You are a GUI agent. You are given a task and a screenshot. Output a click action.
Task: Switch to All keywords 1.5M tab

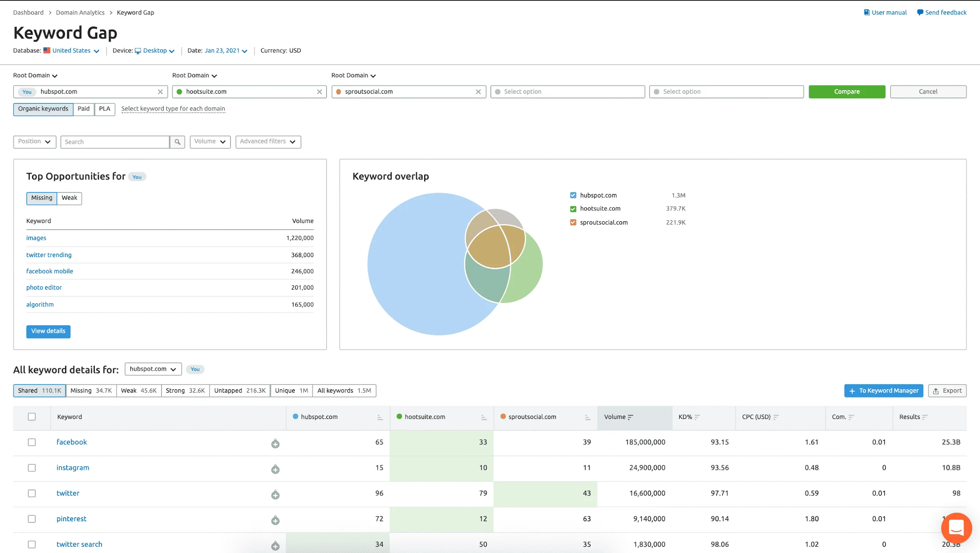(x=344, y=391)
